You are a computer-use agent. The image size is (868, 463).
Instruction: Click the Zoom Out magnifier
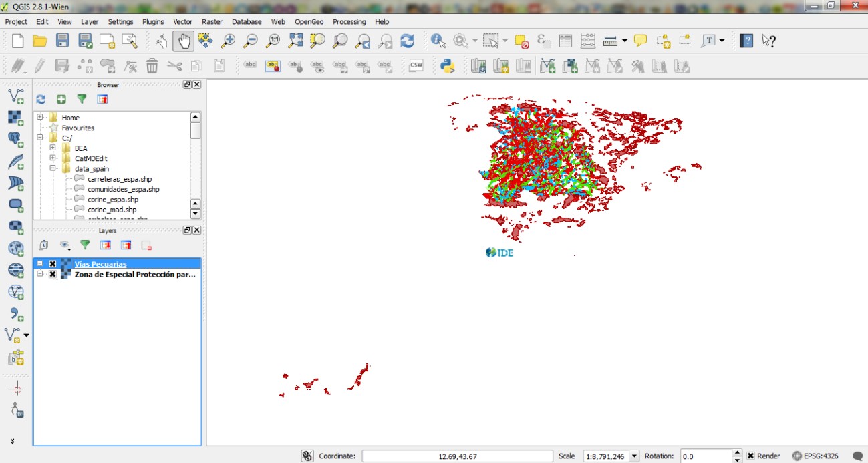(251, 41)
